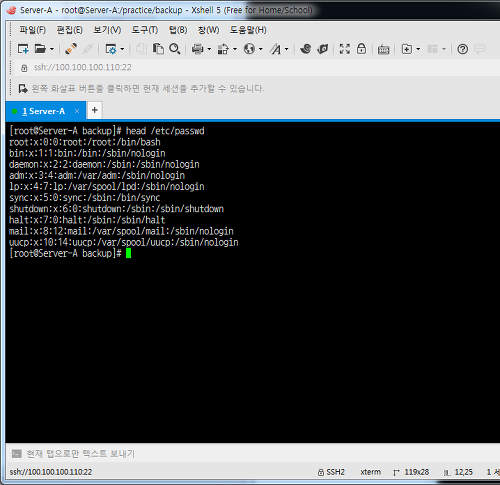Open Help question mark icon
This screenshot has width=500, height=485.
(462, 49)
